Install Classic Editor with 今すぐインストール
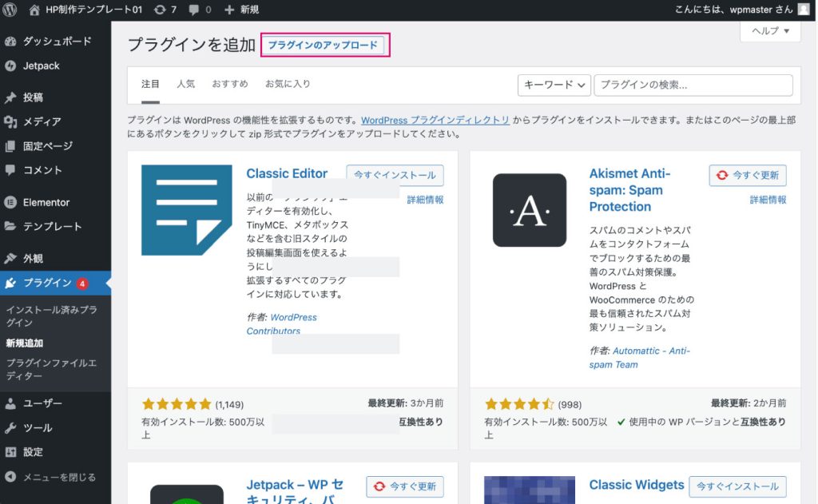 click(395, 175)
